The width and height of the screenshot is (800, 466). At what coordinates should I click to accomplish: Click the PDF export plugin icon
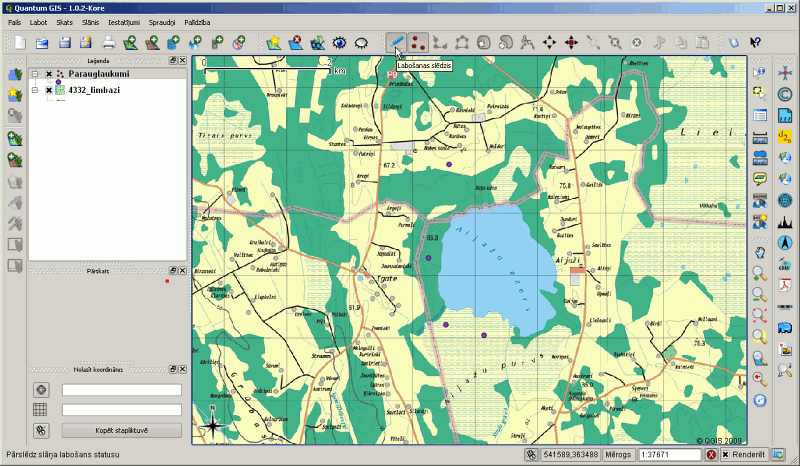[x=785, y=285]
